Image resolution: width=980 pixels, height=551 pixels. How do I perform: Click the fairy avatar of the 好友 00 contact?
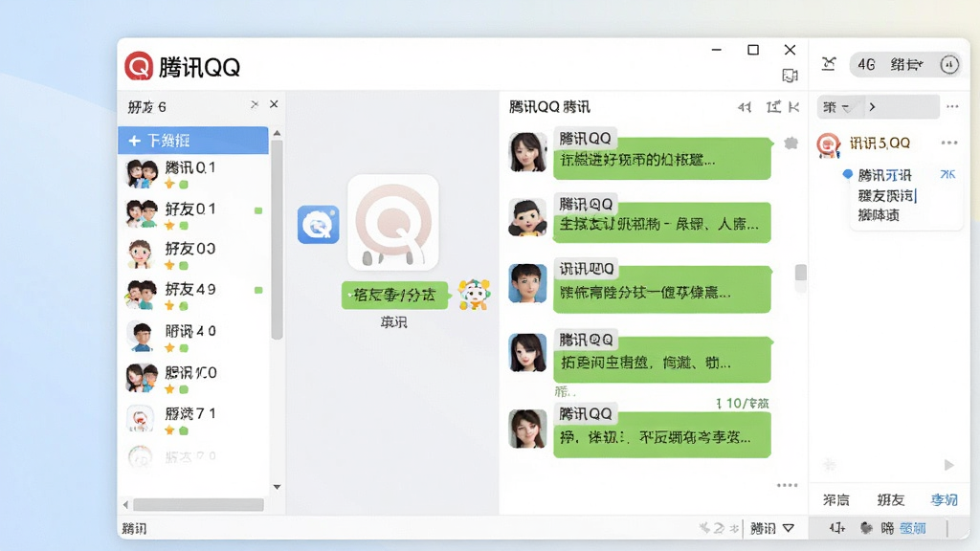point(140,254)
